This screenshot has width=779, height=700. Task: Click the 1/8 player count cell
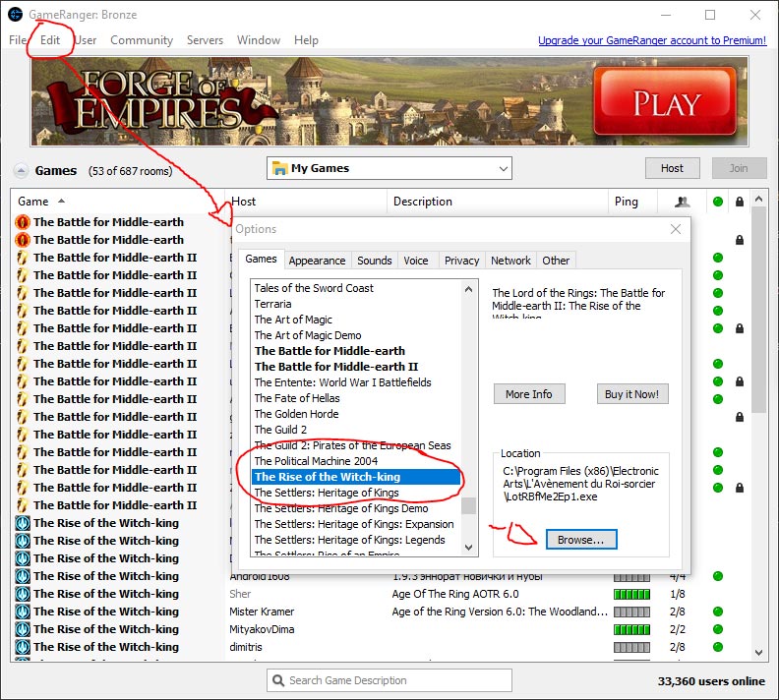pos(677,594)
